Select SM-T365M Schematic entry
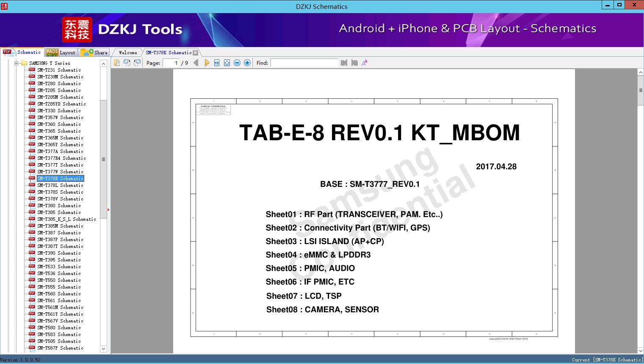The image size is (644, 364). click(60, 138)
